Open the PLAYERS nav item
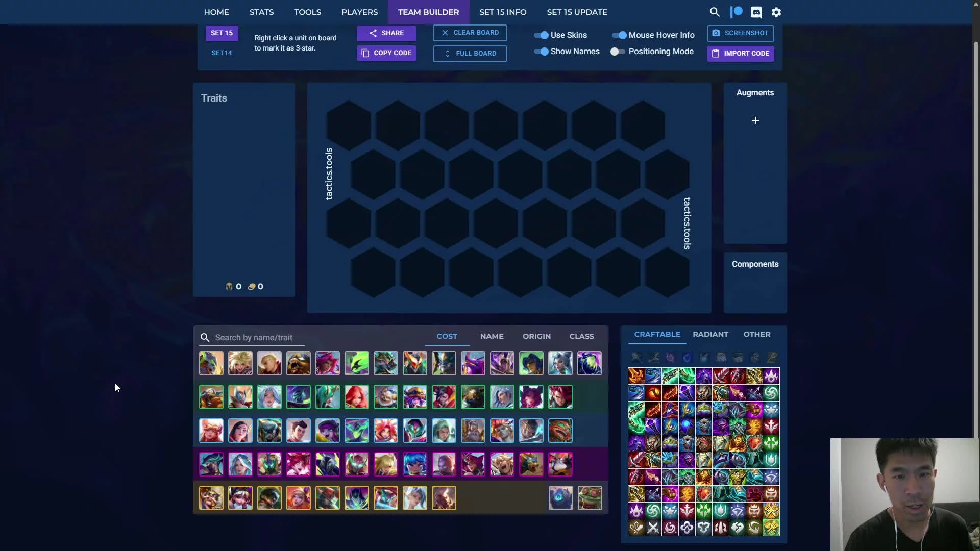The width and height of the screenshot is (980, 551). [359, 12]
